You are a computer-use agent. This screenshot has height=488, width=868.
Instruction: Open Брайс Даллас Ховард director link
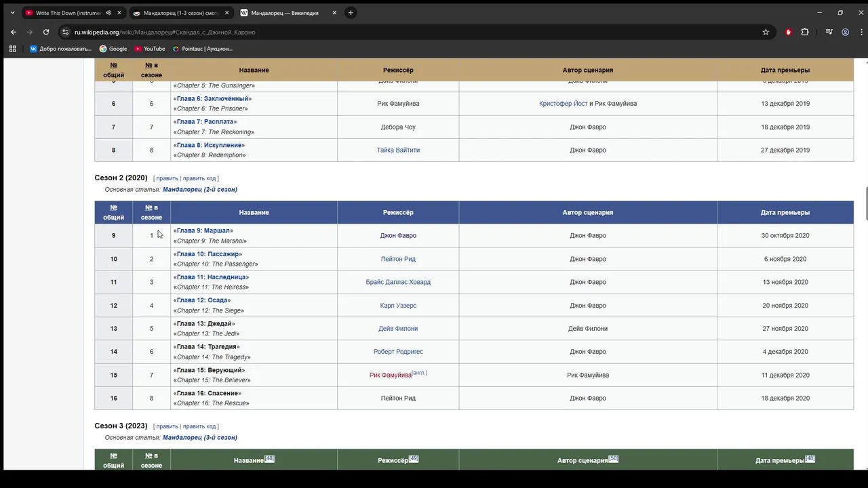coord(398,282)
